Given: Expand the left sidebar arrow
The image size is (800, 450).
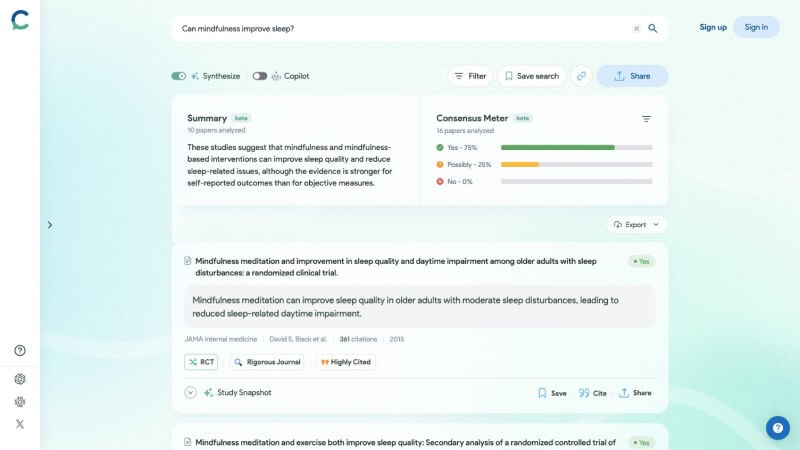Looking at the screenshot, I should pyautogui.click(x=49, y=225).
